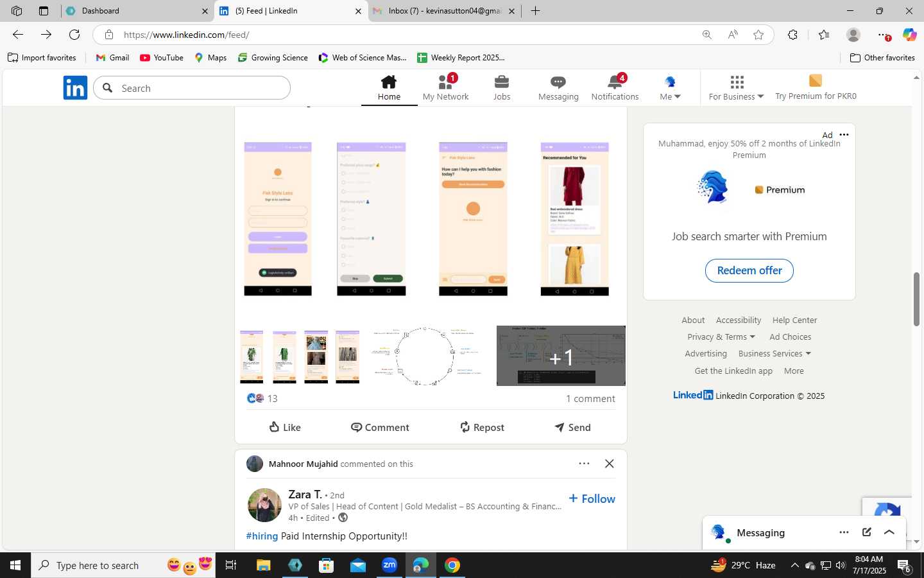Open the ad options three-dot menu
924x578 pixels.
point(844,135)
